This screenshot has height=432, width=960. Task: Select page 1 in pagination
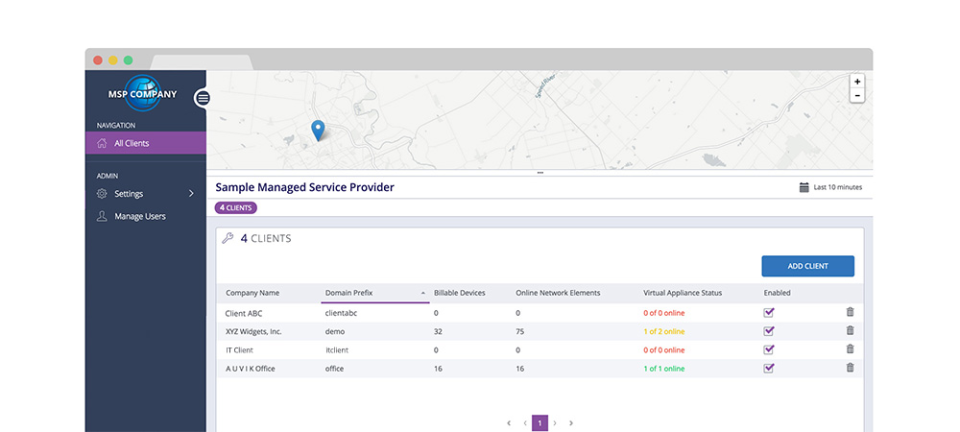(x=540, y=423)
